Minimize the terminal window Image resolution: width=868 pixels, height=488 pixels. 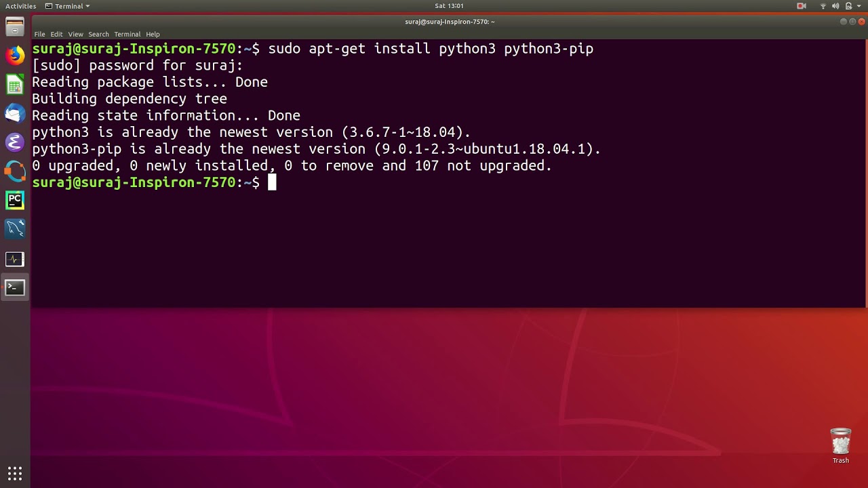844,22
